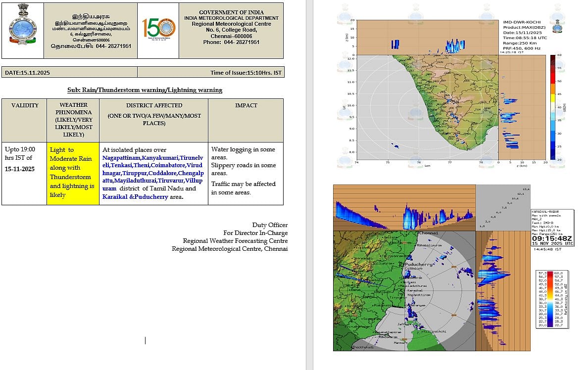This screenshot has width=588, height=370.
Task: Click the Time of Issue 15:10 Hrs. IST cell
Action: [245, 73]
